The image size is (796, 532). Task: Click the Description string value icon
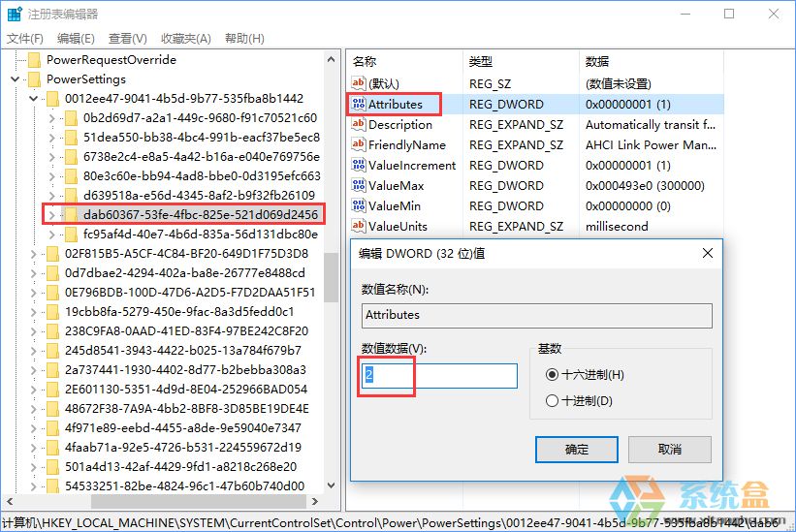[359, 124]
